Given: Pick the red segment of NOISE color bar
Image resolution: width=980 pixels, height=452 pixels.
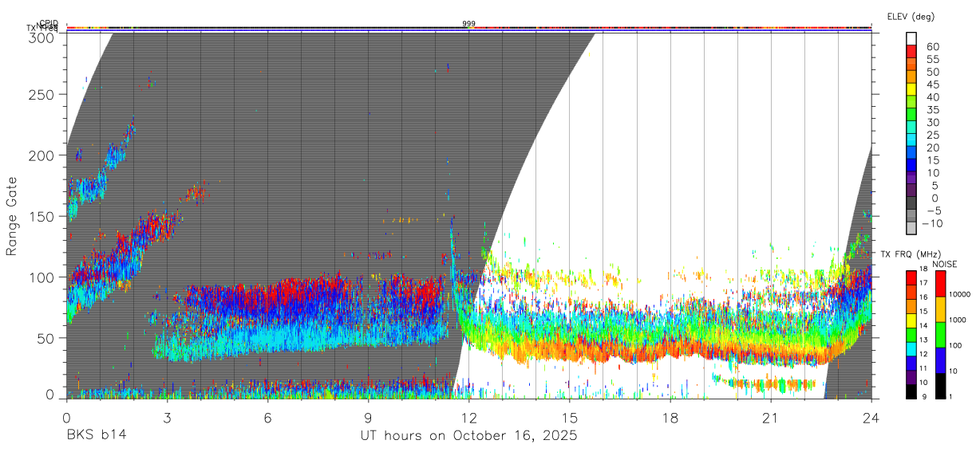Looking at the screenshot, I should [x=941, y=284].
